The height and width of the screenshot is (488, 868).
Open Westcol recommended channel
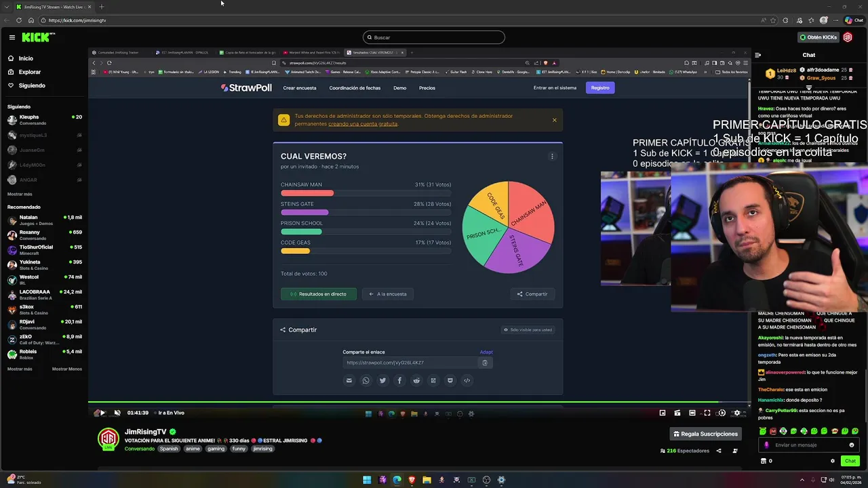click(44, 280)
